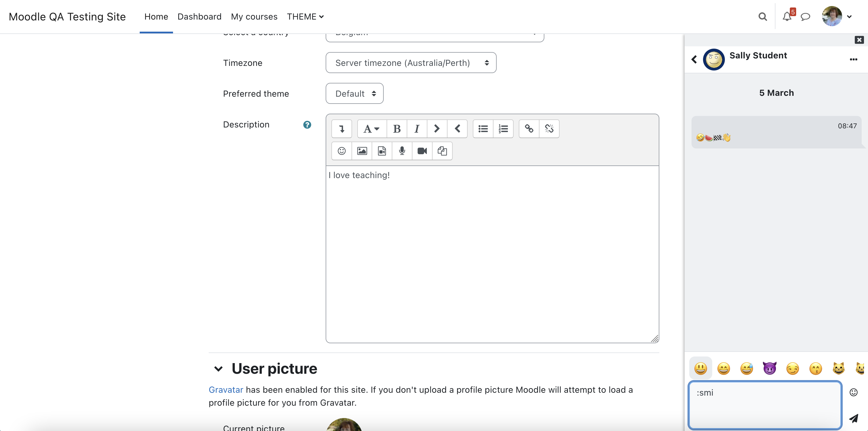
Task: Open the description help question mark
Action: click(307, 125)
